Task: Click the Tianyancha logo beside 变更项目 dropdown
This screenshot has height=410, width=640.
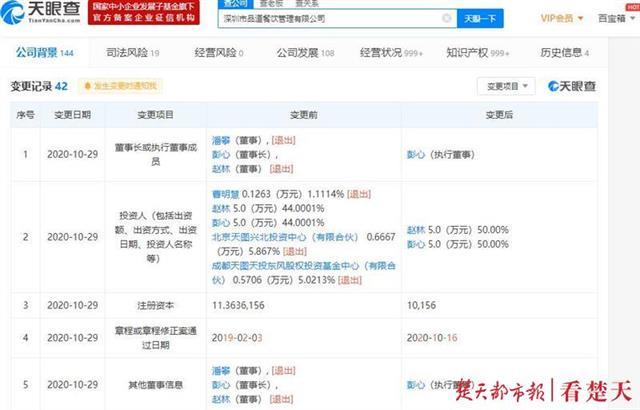Action: coord(571,86)
